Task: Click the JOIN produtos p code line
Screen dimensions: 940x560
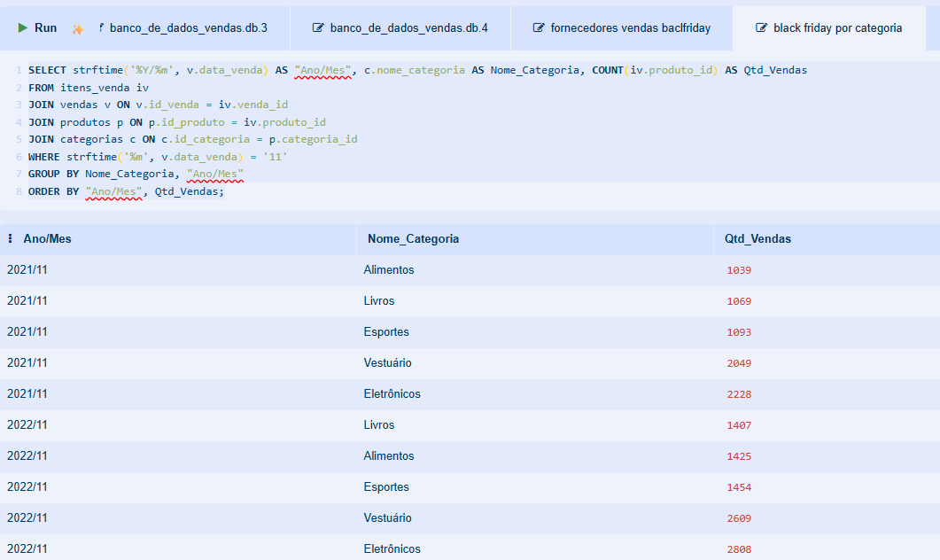Action: click(x=177, y=122)
